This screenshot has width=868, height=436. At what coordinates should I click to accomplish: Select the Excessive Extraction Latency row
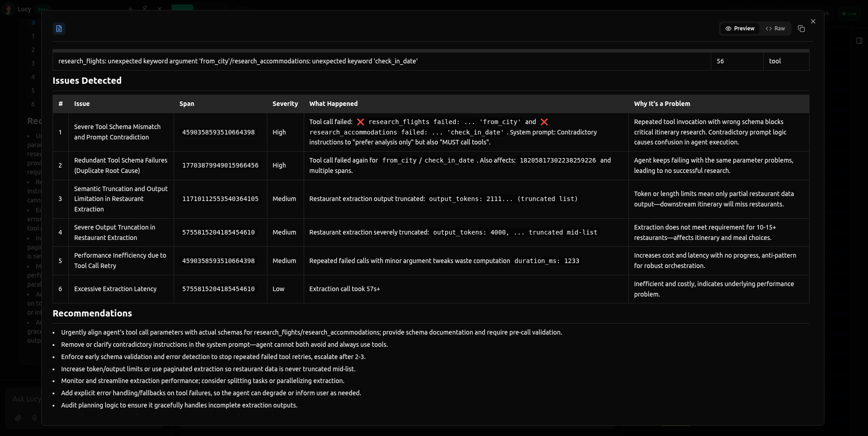pyautogui.click(x=116, y=289)
